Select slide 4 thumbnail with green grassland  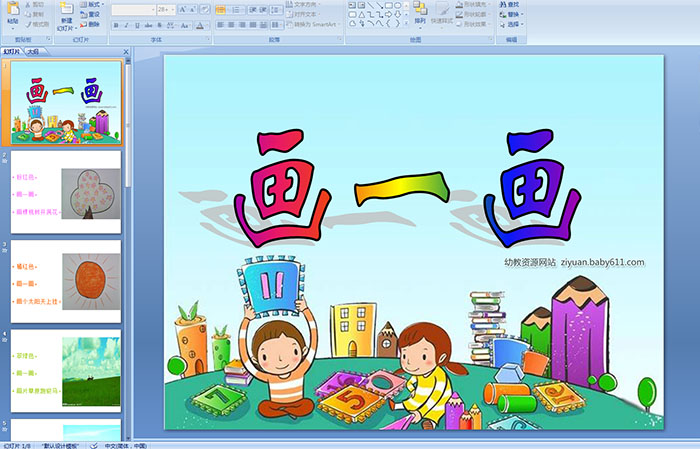click(x=66, y=370)
